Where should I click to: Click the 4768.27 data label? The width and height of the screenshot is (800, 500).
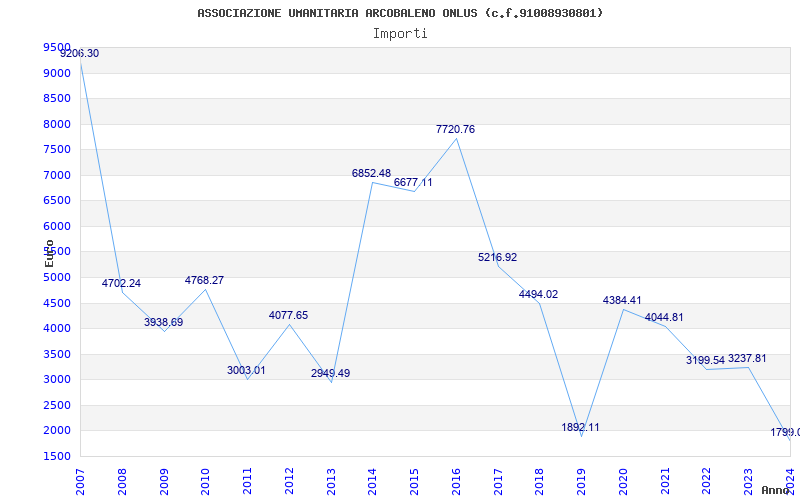coord(204,281)
